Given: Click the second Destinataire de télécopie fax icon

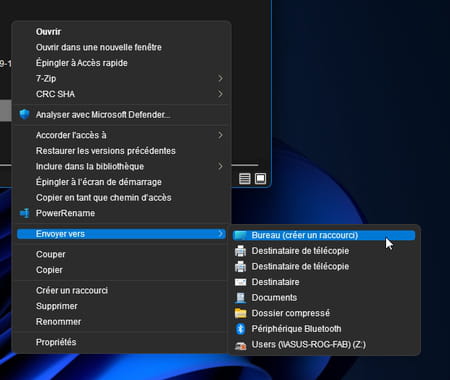Looking at the screenshot, I should point(240,266).
